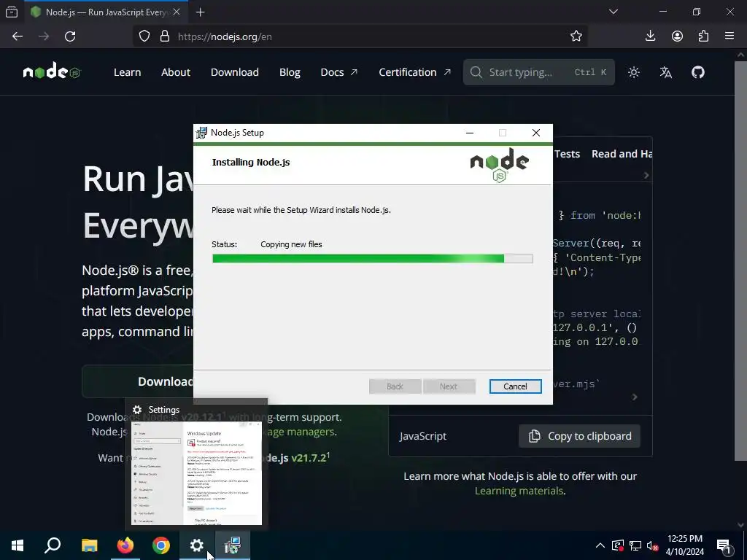Open the language selector icon
Viewport: 747px width, 560px height.
click(x=665, y=72)
